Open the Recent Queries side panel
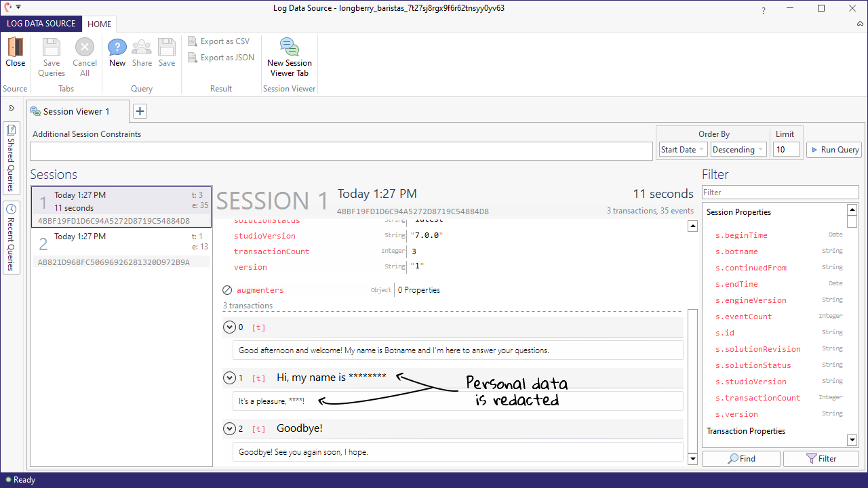Image resolution: width=868 pixels, height=488 pixels. point(12,237)
